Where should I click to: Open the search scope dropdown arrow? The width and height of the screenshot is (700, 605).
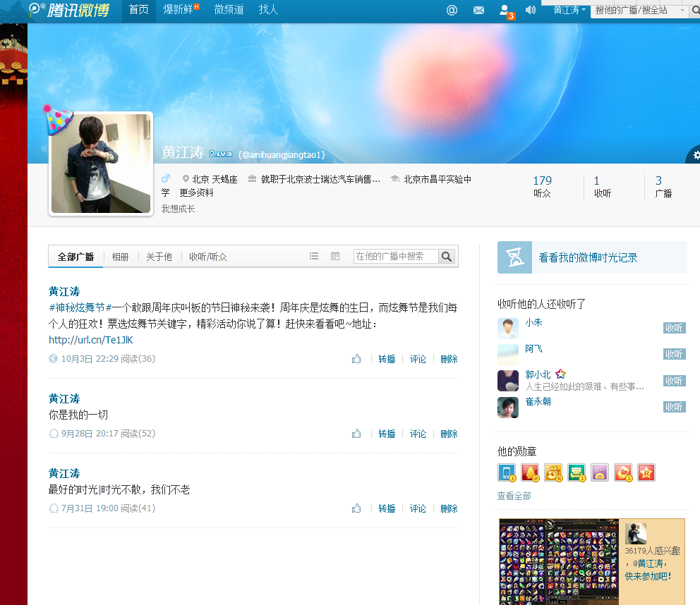(x=682, y=11)
